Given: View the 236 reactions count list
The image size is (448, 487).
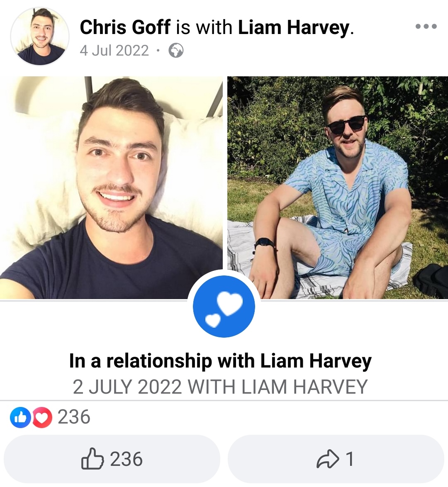Looking at the screenshot, I should pos(74,417).
